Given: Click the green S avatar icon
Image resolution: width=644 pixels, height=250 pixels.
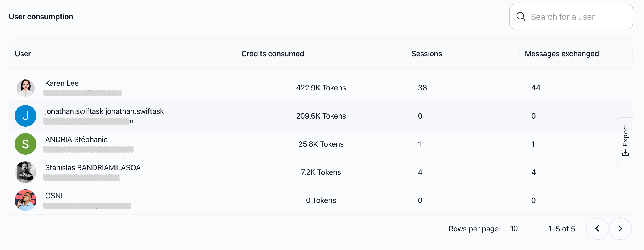Looking at the screenshot, I should point(25,144).
